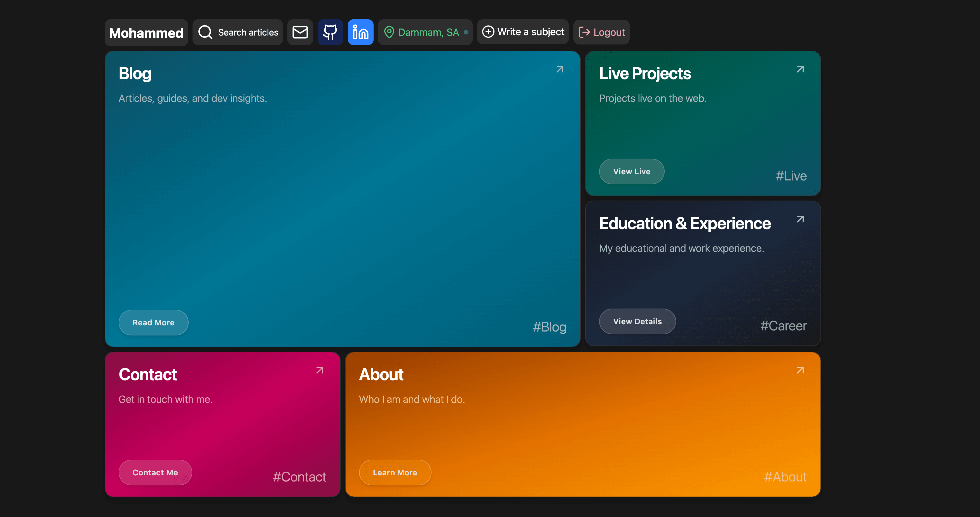
Task: Open the About card arrow icon
Action: [x=800, y=370]
